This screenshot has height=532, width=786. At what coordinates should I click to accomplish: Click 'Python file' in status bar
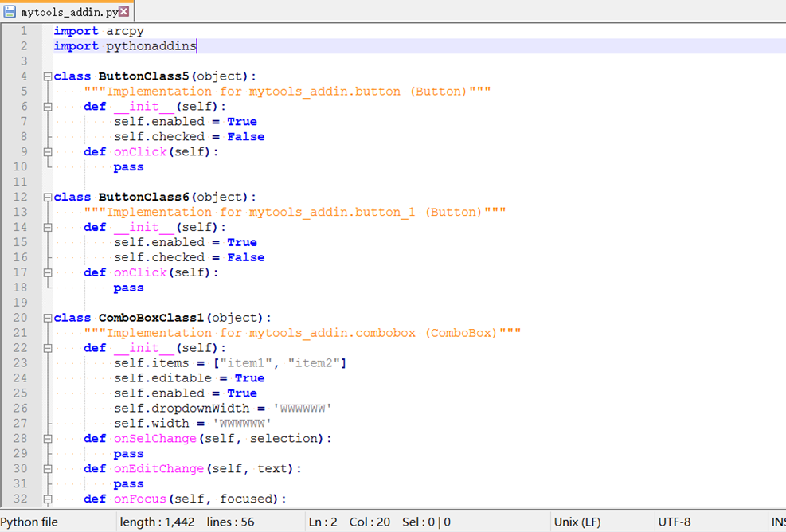[29, 522]
